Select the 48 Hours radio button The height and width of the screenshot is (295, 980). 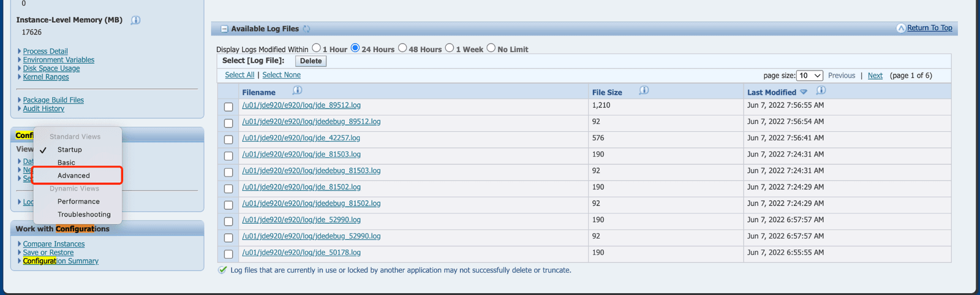tap(402, 48)
